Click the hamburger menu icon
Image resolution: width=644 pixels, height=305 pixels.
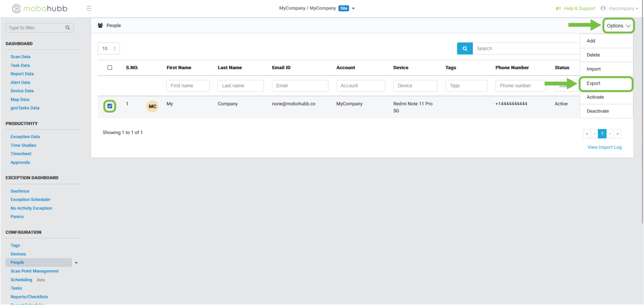tap(89, 8)
